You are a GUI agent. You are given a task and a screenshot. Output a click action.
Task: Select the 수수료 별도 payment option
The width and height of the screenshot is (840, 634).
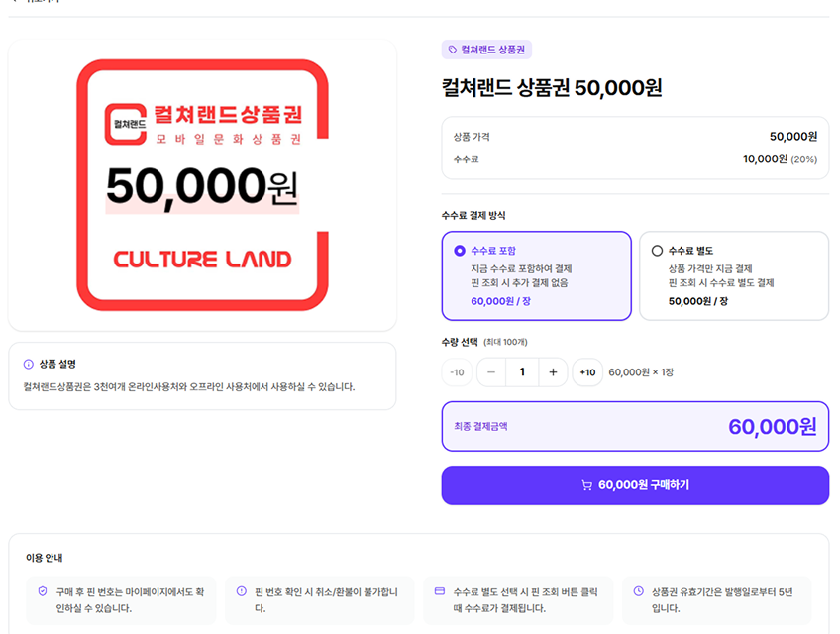[733, 275]
